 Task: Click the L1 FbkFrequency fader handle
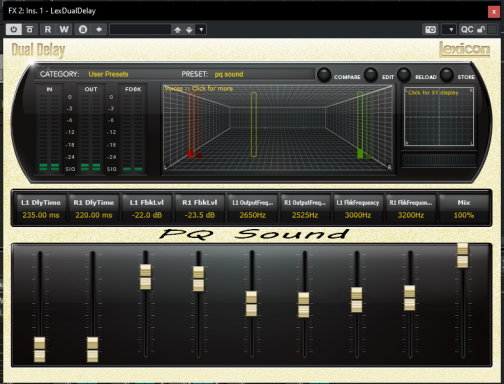coord(357,300)
